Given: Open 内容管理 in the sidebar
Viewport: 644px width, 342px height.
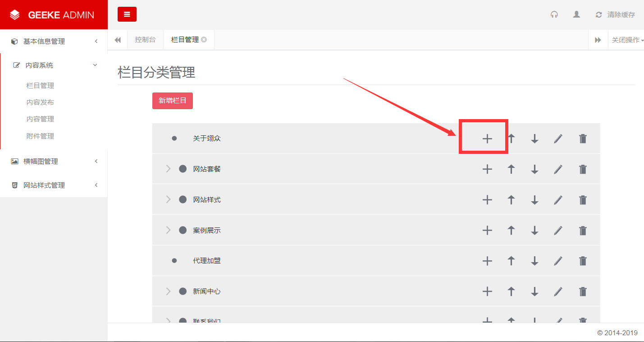Looking at the screenshot, I should coord(40,119).
